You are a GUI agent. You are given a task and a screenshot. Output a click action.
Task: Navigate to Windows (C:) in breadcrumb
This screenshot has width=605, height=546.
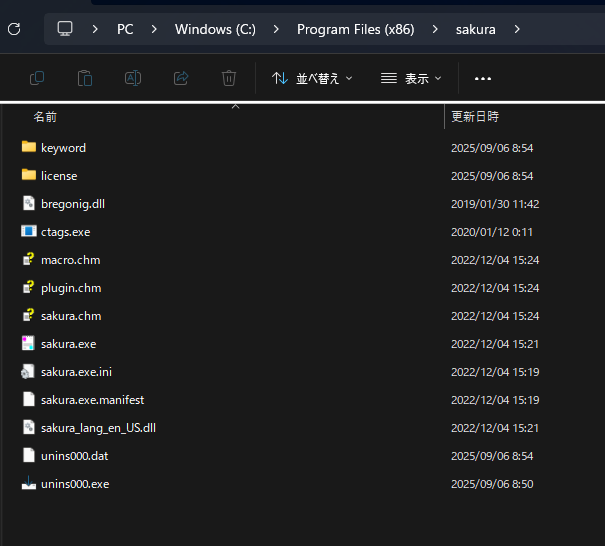215,29
